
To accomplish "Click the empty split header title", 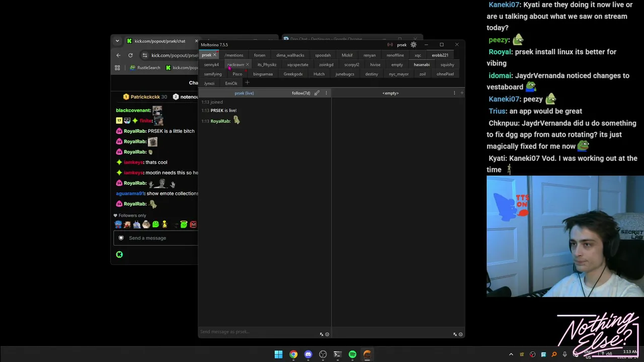I will 390,93.
